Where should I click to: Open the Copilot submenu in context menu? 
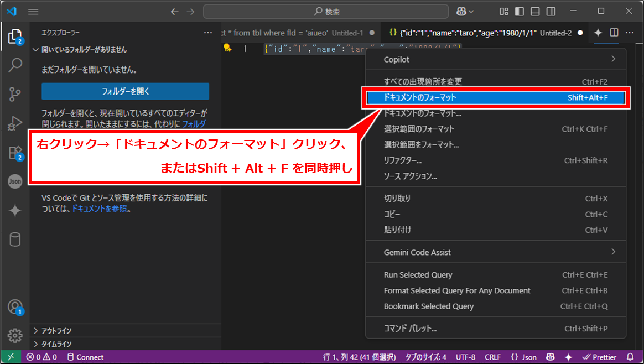[x=496, y=60]
